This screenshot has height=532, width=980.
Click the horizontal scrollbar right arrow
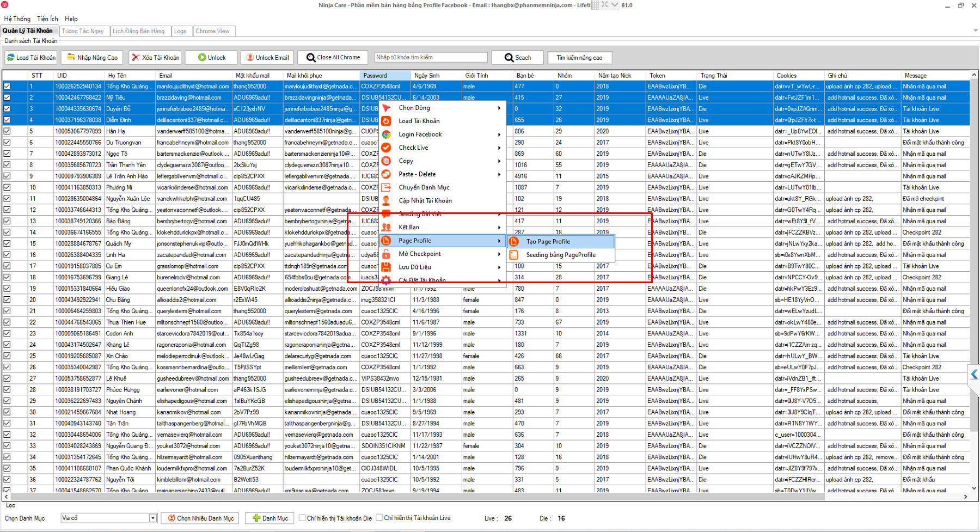click(x=965, y=497)
